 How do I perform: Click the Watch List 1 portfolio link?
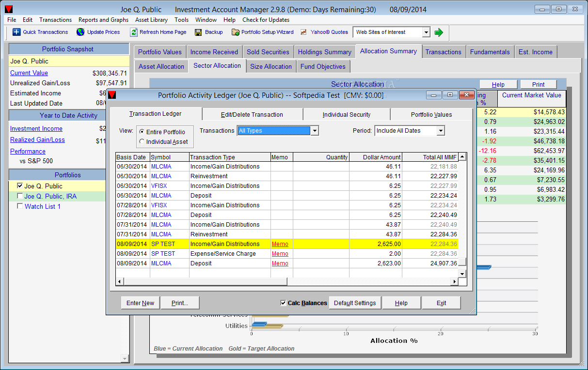[x=43, y=206]
